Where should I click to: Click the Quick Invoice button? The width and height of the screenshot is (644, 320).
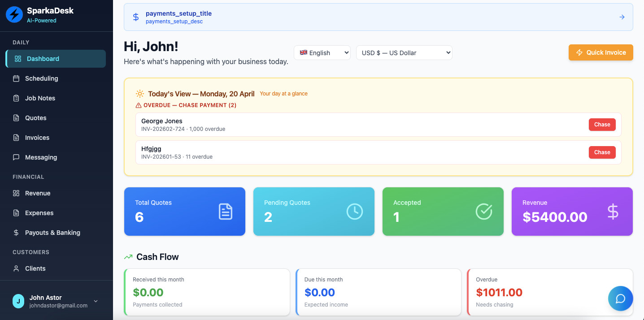click(601, 52)
